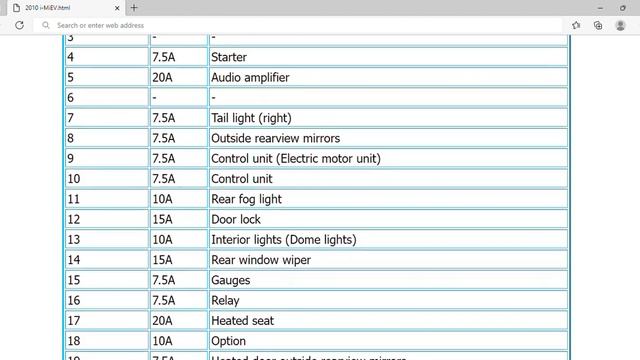Click the fuse number 5 cell
The height and width of the screenshot is (360, 640).
pyautogui.click(x=107, y=78)
